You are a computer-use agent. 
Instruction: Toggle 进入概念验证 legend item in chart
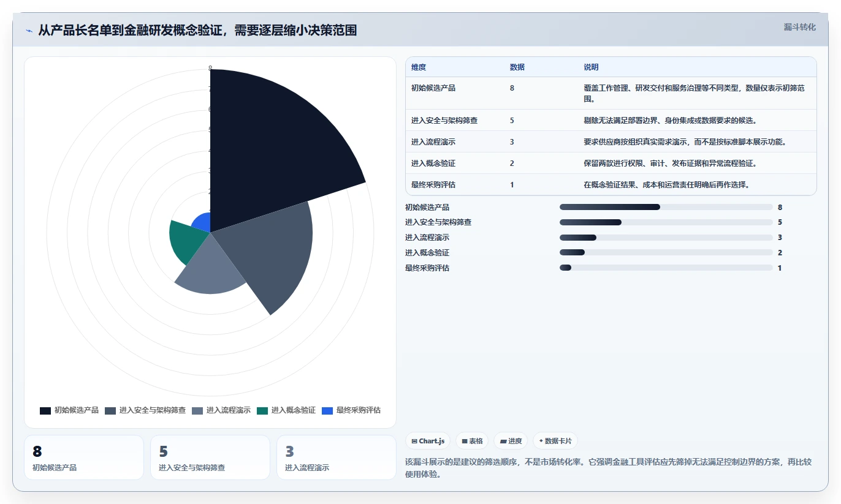(286, 410)
